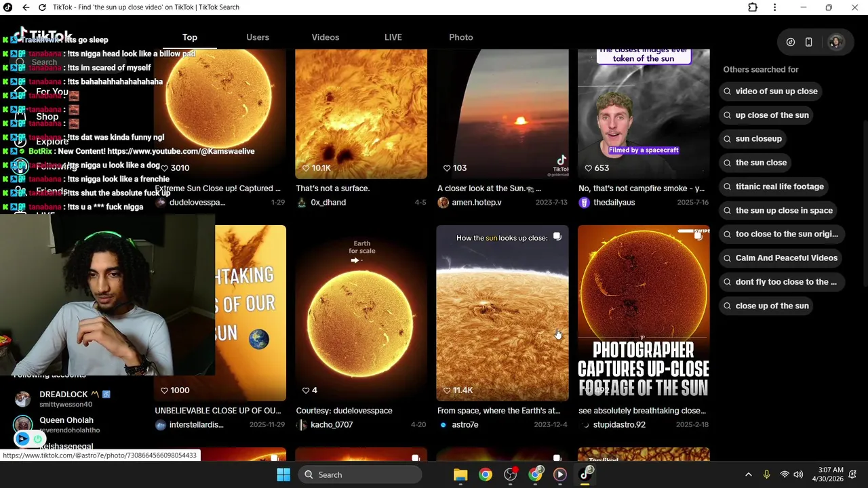Image resolution: width=868 pixels, height=488 pixels.
Task: Click the notifications bell icon in tray
Action: (x=854, y=474)
